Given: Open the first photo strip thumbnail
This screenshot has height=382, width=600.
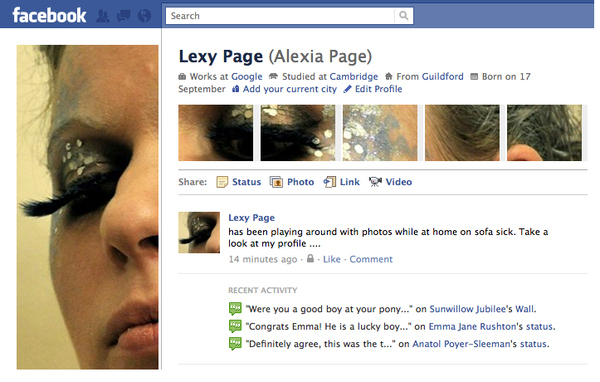Looking at the screenshot, I should pos(215,133).
